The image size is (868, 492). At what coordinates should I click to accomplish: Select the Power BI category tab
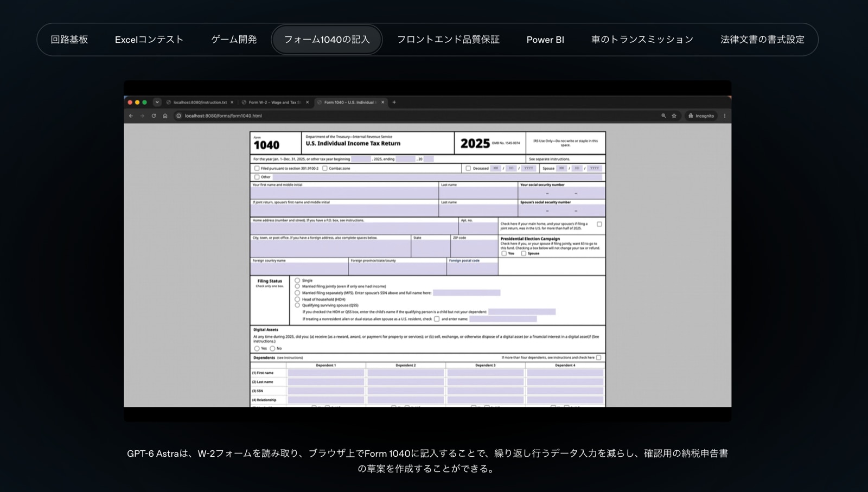pyautogui.click(x=545, y=40)
